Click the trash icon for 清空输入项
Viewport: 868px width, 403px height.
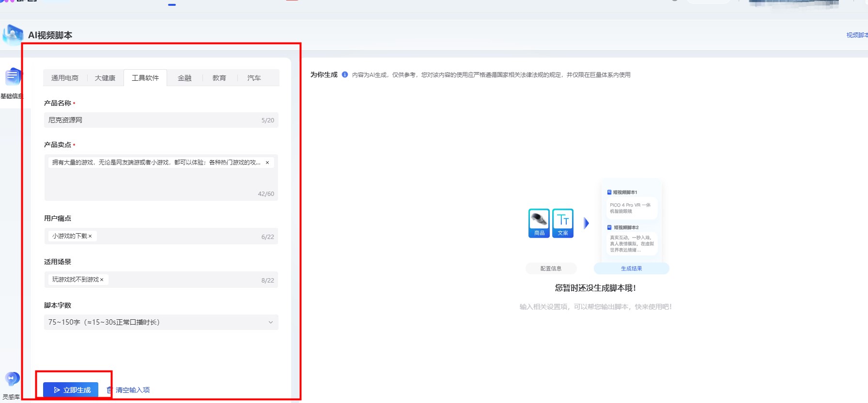coord(109,390)
